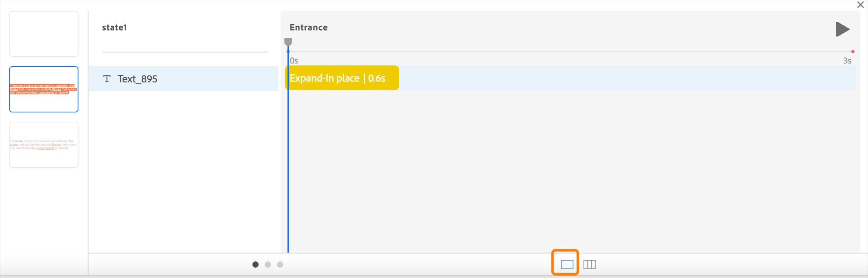
Task: Select the second pagination dot
Action: [268, 265]
